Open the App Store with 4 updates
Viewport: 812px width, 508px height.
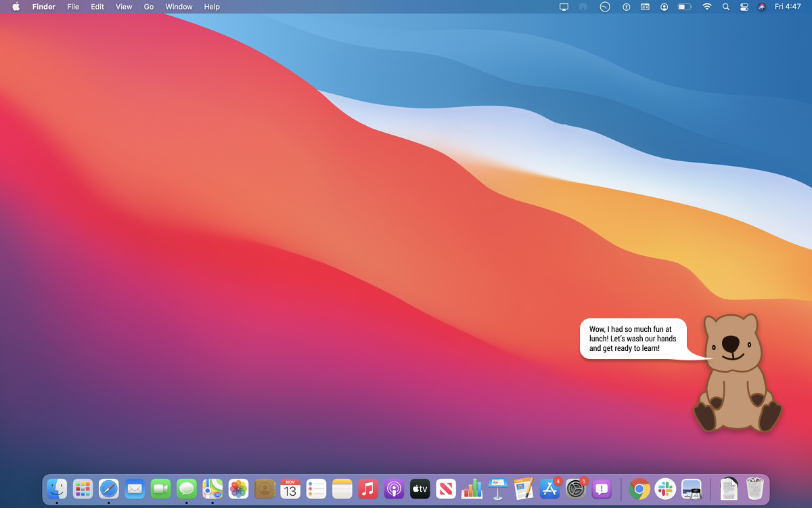pos(549,488)
